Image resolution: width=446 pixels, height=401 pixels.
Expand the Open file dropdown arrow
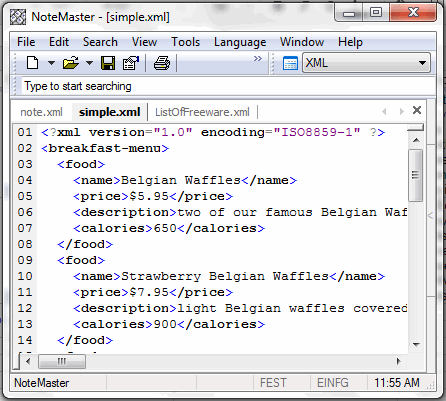coord(89,63)
